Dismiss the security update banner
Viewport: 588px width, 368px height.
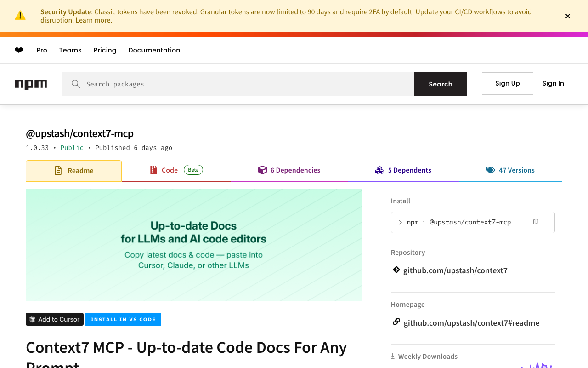[x=568, y=16]
